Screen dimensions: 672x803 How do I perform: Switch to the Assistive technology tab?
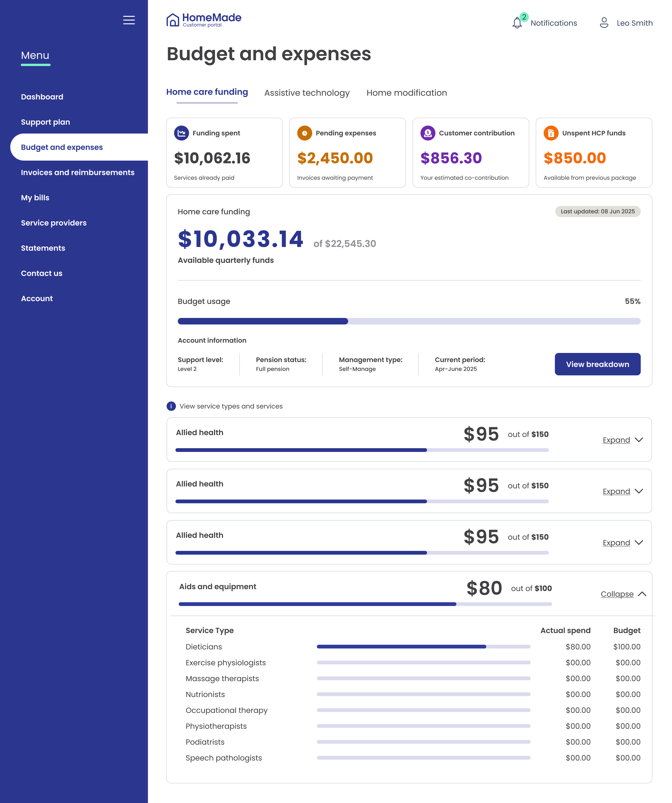307,93
